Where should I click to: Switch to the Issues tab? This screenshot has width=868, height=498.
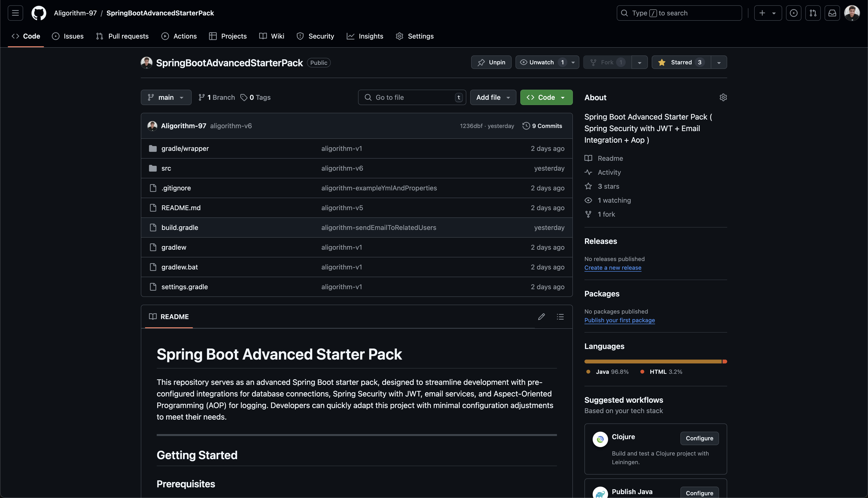68,36
